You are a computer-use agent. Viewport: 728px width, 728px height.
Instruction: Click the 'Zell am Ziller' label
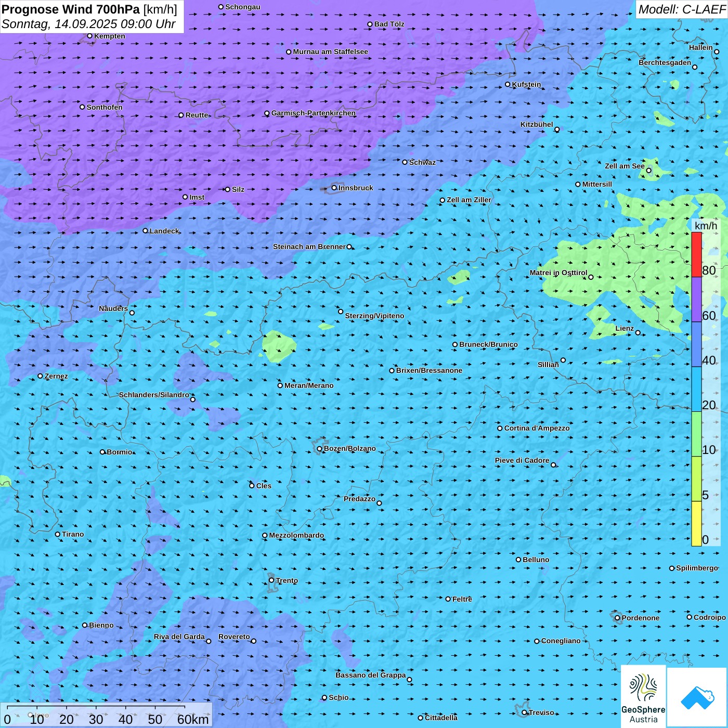pyautogui.click(x=469, y=200)
